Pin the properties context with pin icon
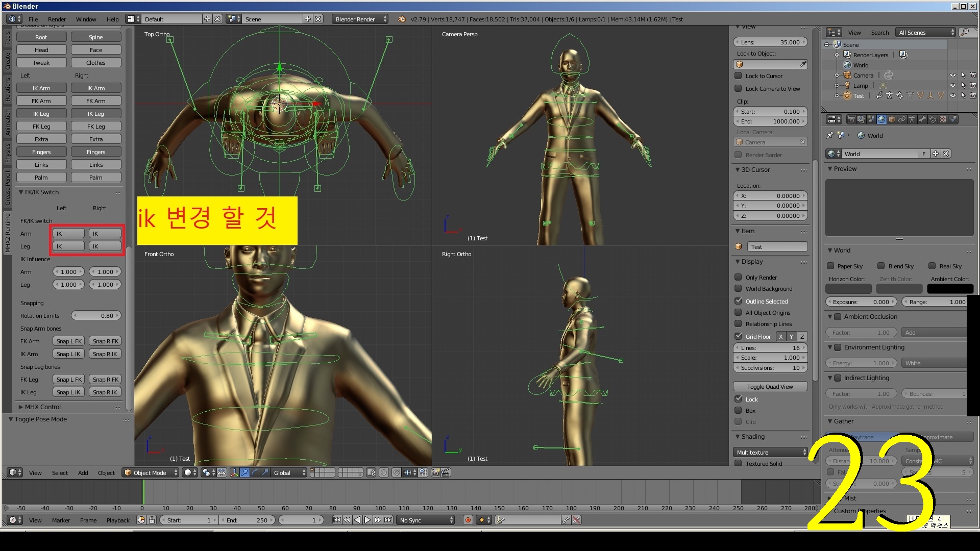Screen dimensions: 980x551 [x=830, y=135]
